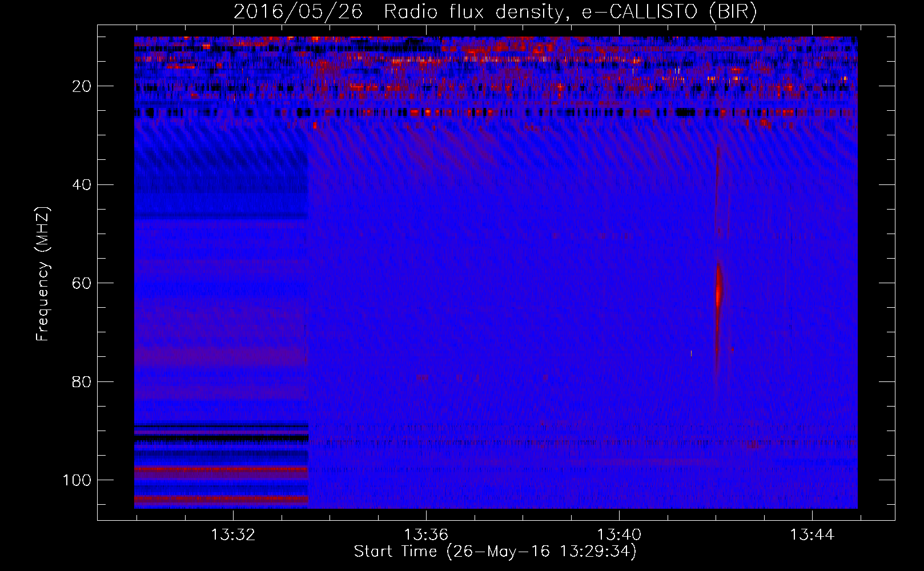Click the 13:44 time tick label
Viewport: 924px width, 571px height.
(x=812, y=535)
